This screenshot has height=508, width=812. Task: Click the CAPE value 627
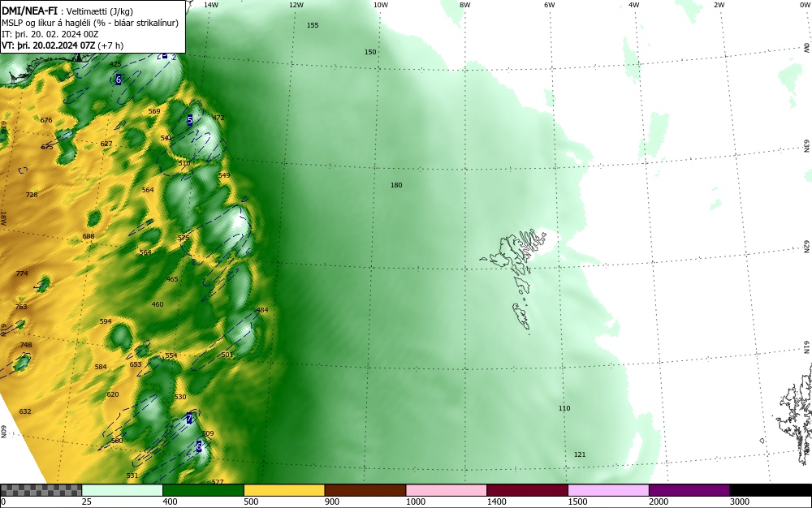coord(106,144)
